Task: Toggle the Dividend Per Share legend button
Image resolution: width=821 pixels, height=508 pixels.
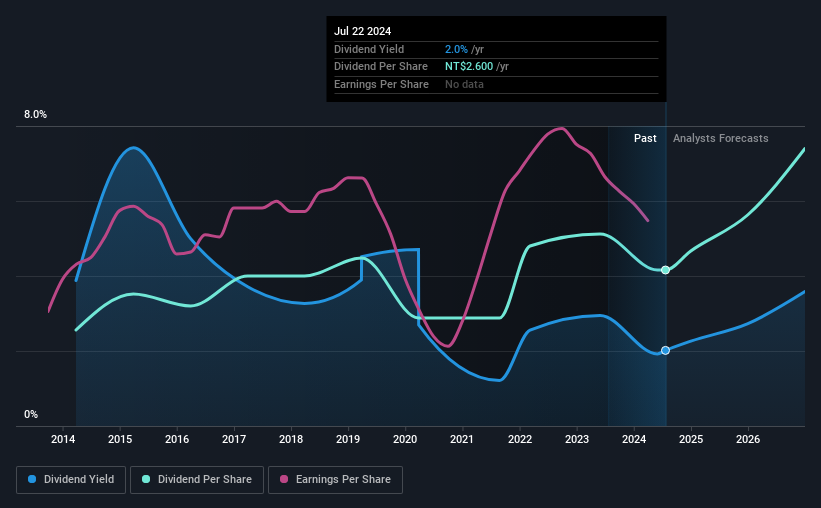Action: (197, 480)
